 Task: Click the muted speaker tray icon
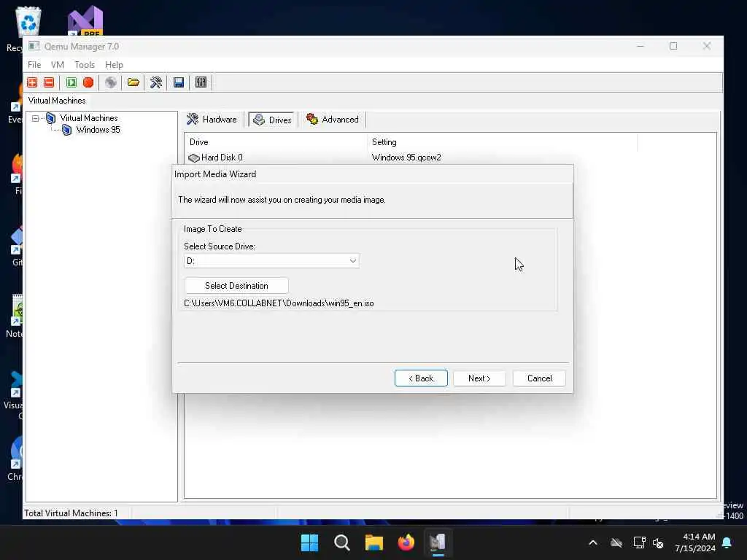click(x=658, y=542)
